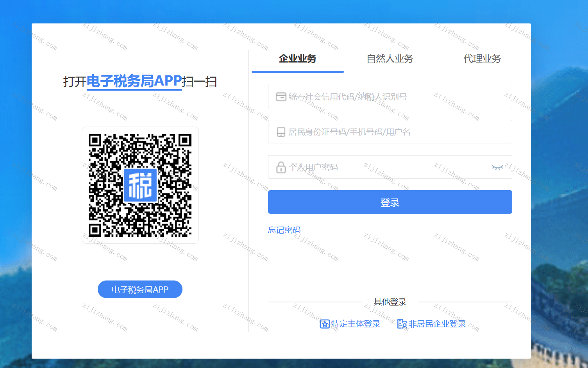The image size is (588, 368).
Task: Click the 其他登录 label
Action: 390,302
